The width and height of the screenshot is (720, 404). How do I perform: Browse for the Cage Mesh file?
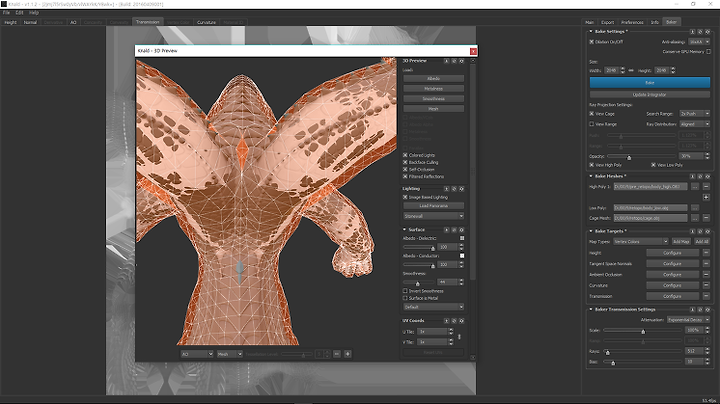(x=695, y=218)
